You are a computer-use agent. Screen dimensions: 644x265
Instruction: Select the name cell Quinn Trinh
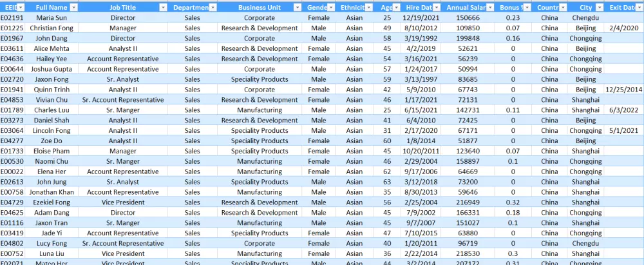(x=52, y=90)
